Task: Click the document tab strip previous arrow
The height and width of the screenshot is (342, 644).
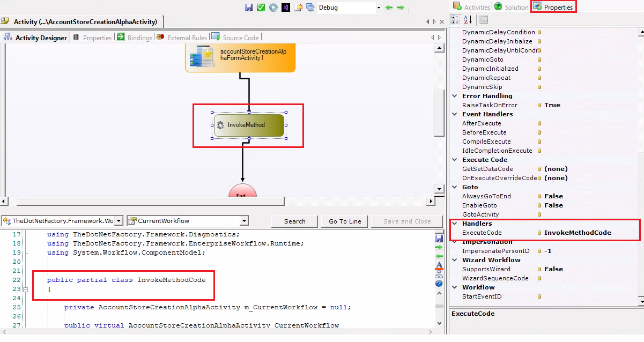Action: (427, 21)
